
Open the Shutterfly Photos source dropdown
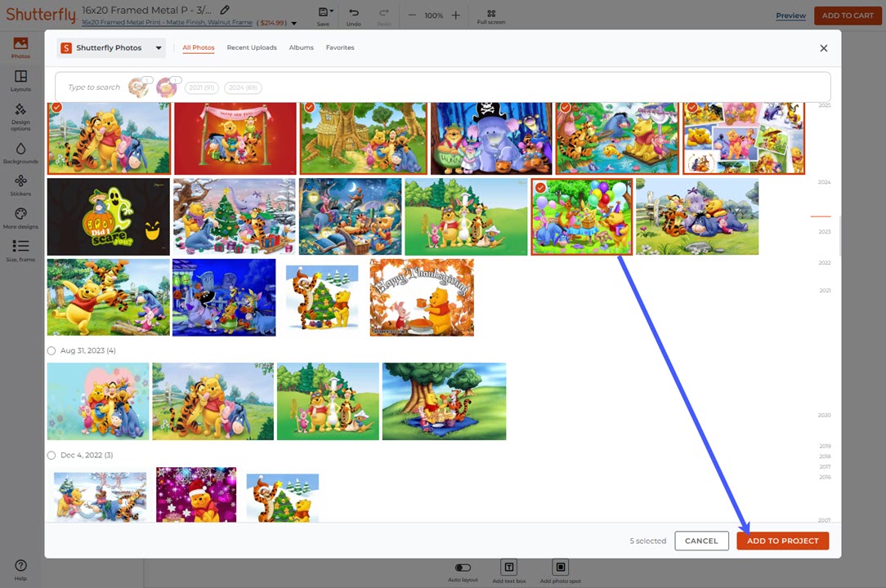111,48
